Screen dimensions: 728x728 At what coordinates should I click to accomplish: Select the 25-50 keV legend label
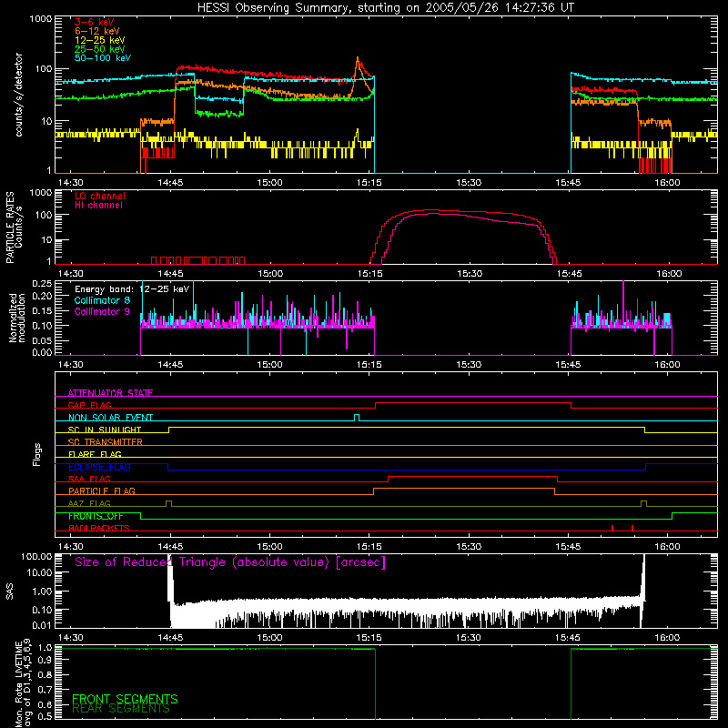(x=100, y=49)
